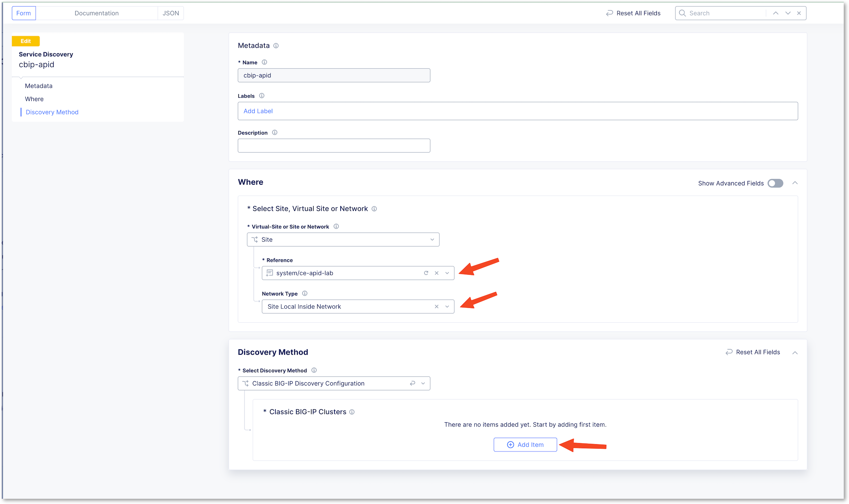Jump to Where in the side navigation

tap(34, 99)
